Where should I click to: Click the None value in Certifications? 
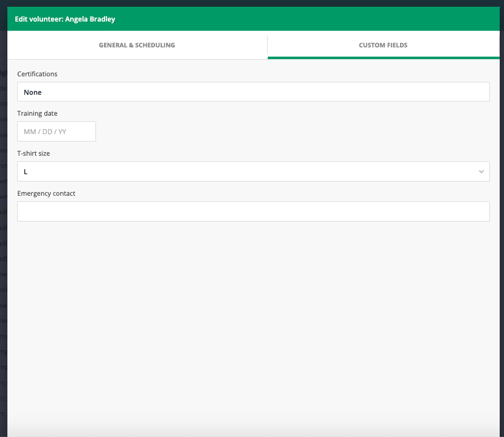coord(33,92)
